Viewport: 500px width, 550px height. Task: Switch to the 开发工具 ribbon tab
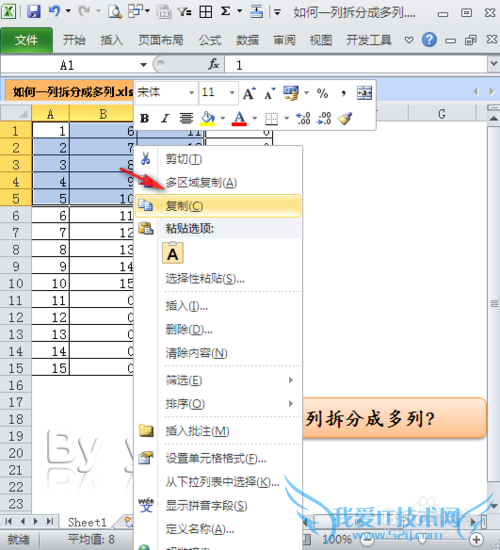click(369, 40)
